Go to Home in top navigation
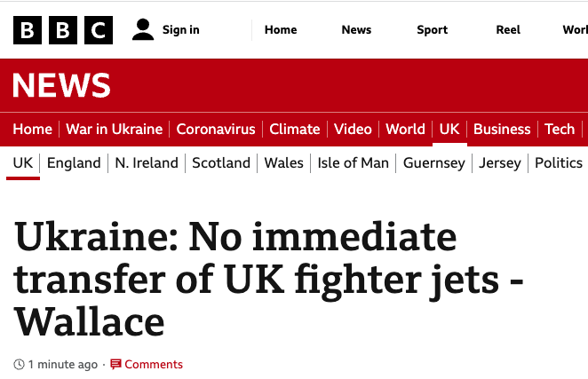 coord(281,30)
